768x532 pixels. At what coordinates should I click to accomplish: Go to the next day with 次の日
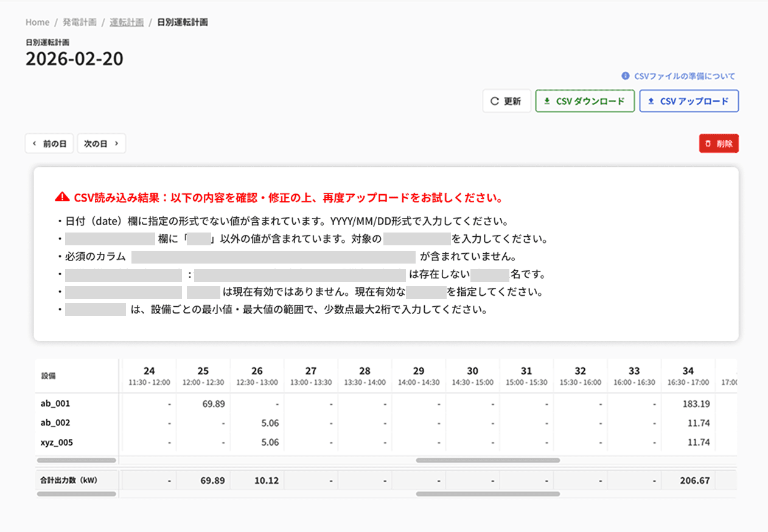click(x=102, y=144)
